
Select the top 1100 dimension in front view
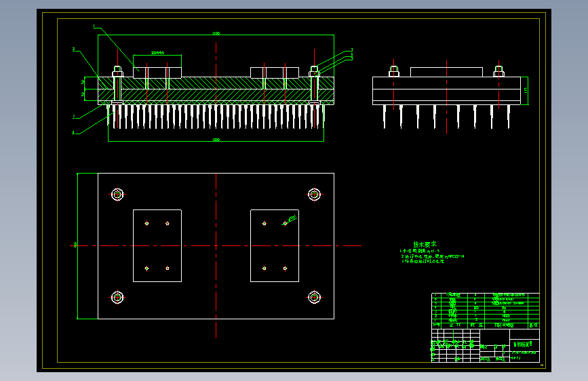click(x=216, y=33)
